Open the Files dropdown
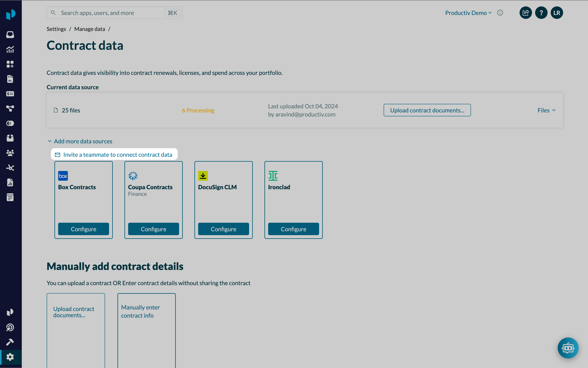588x368 pixels. coord(546,110)
